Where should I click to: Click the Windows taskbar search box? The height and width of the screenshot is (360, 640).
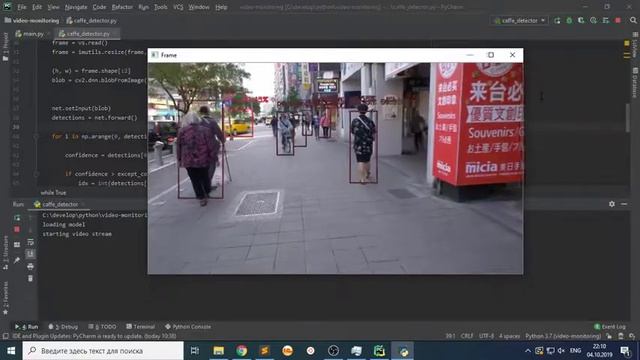coord(103,351)
